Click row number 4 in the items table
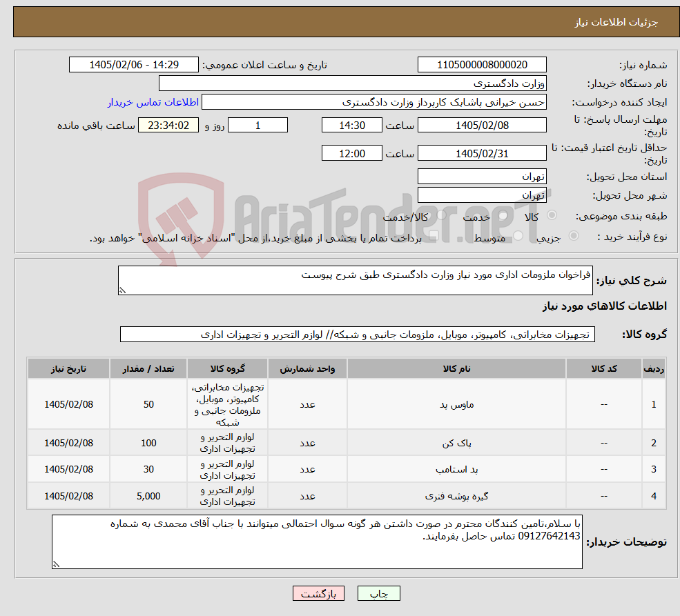680x616 pixels. (x=654, y=495)
